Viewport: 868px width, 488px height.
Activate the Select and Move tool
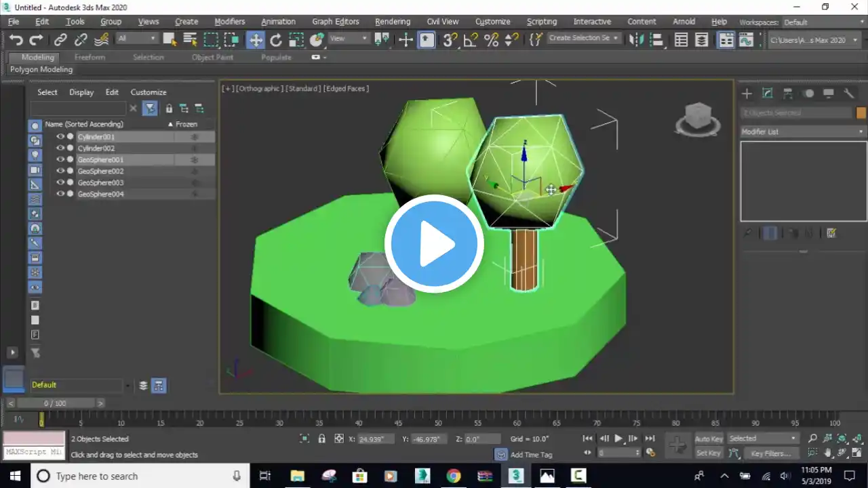click(256, 40)
